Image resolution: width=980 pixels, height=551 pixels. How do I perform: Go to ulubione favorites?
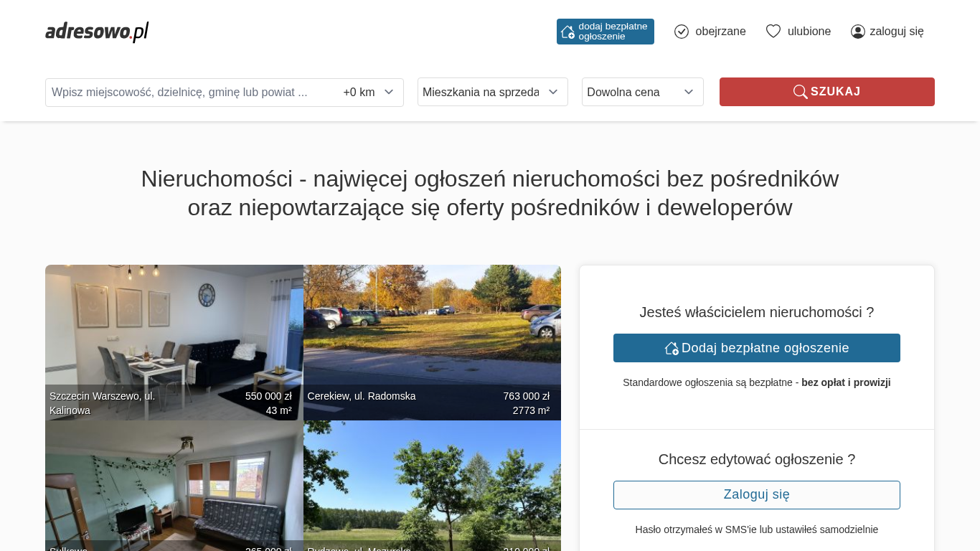pyautogui.click(x=809, y=32)
